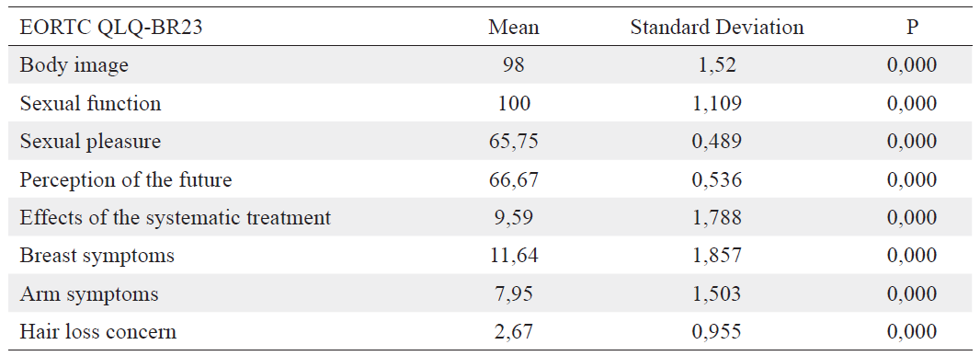Select the mean value 65,75
Image resolution: width=980 pixels, height=356 pixels.
[x=514, y=142]
